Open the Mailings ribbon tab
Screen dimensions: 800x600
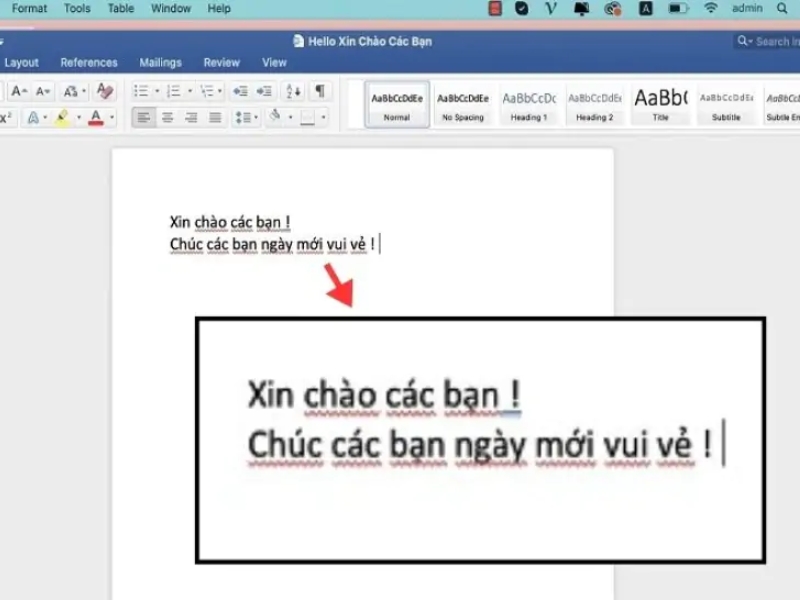[160, 62]
